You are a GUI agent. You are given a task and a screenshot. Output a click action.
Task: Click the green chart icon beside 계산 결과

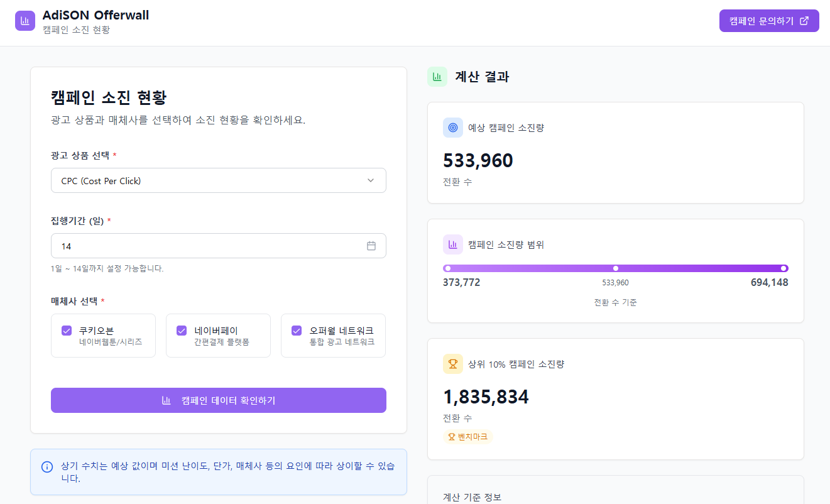pyautogui.click(x=437, y=77)
